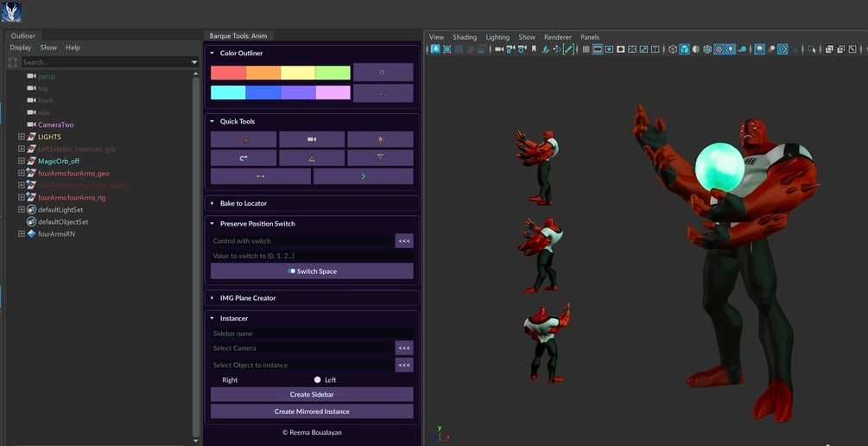Click the video camera Quick Tools button
Screen dimensions: 868x446
312,139
